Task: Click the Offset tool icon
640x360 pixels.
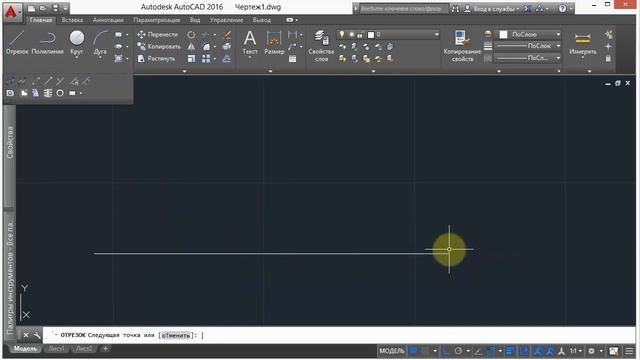Action: pyautogui.click(x=227, y=59)
